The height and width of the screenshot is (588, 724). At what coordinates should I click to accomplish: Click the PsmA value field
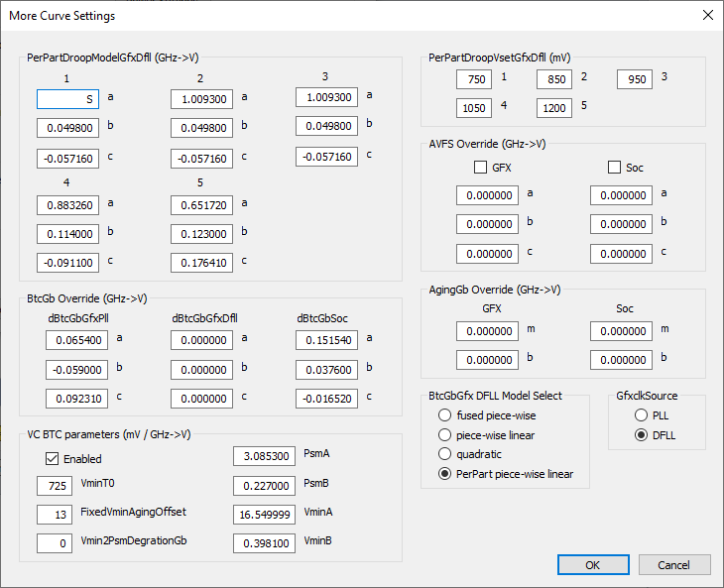[265, 456]
